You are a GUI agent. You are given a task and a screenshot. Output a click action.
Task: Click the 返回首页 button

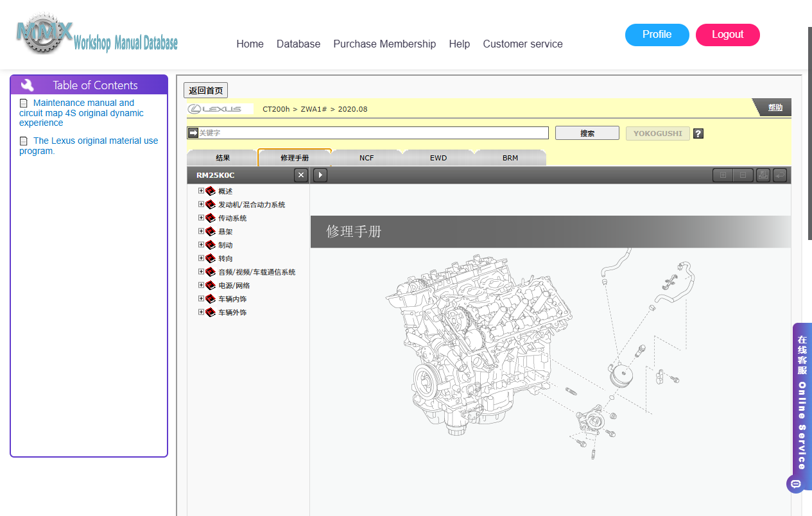click(x=205, y=90)
